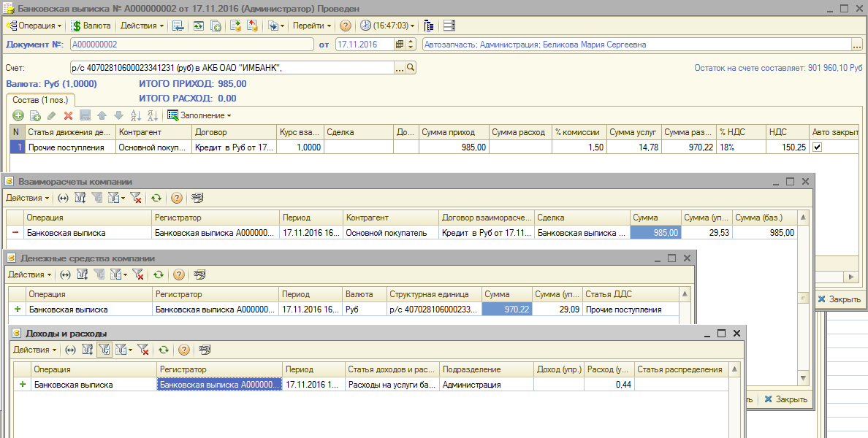
Task: Refresh the Доходы и расходы list
Action: pos(164,350)
